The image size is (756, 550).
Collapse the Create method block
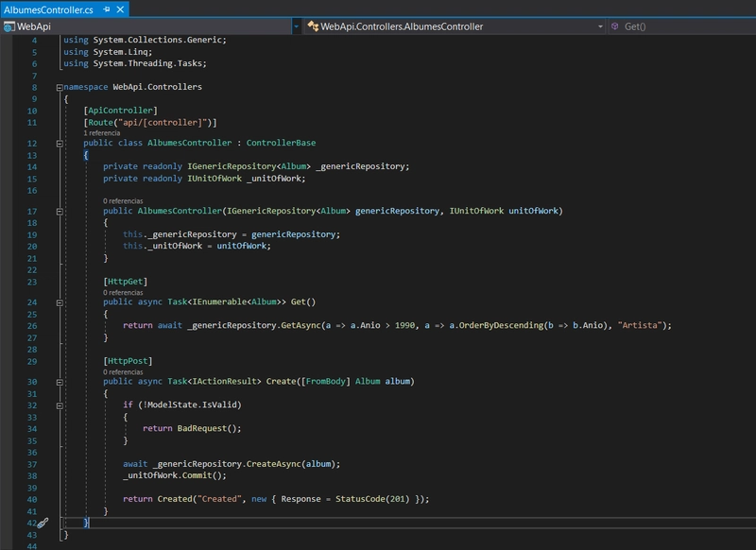60,382
